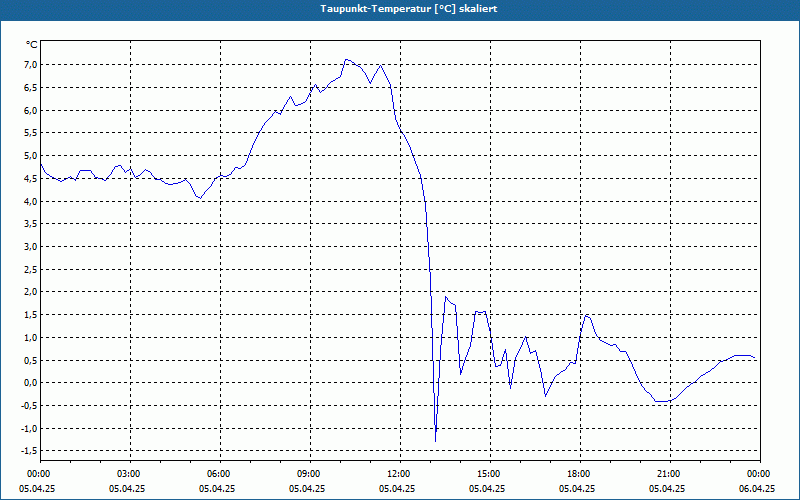The width and height of the screenshot is (800, 500).
Task: Select the 5,5 y-axis label
Action: (x=30, y=133)
